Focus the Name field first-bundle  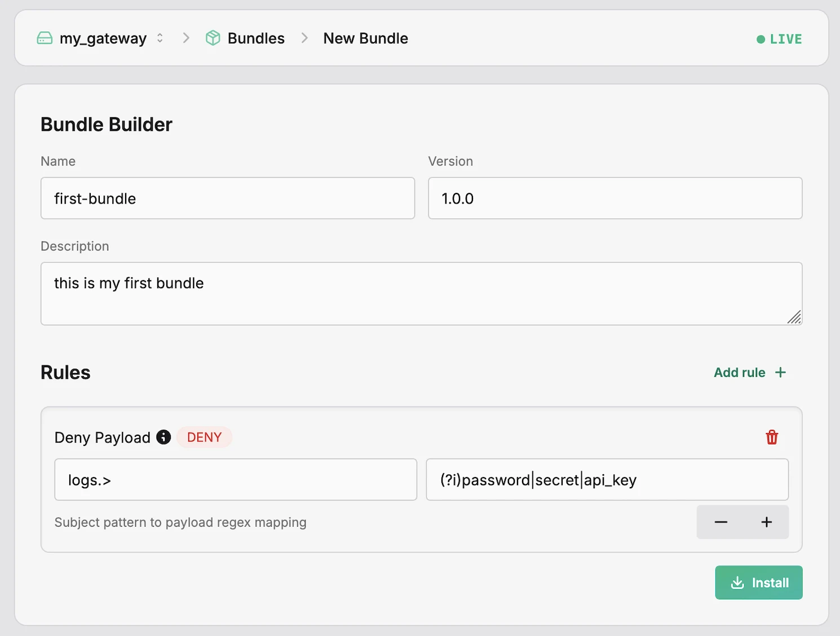(x=228, y=198)
